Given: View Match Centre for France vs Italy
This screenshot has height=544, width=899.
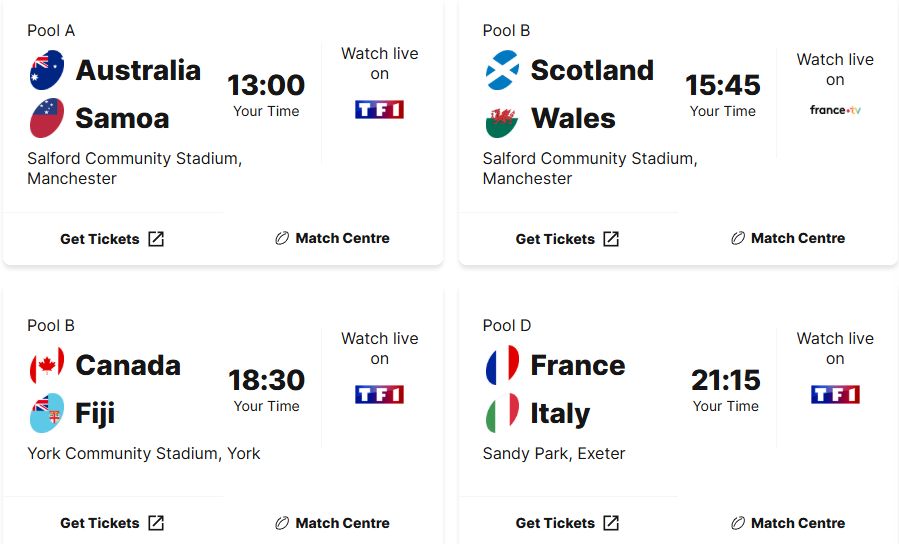Looking at the screenshot, I should [788, 523].
